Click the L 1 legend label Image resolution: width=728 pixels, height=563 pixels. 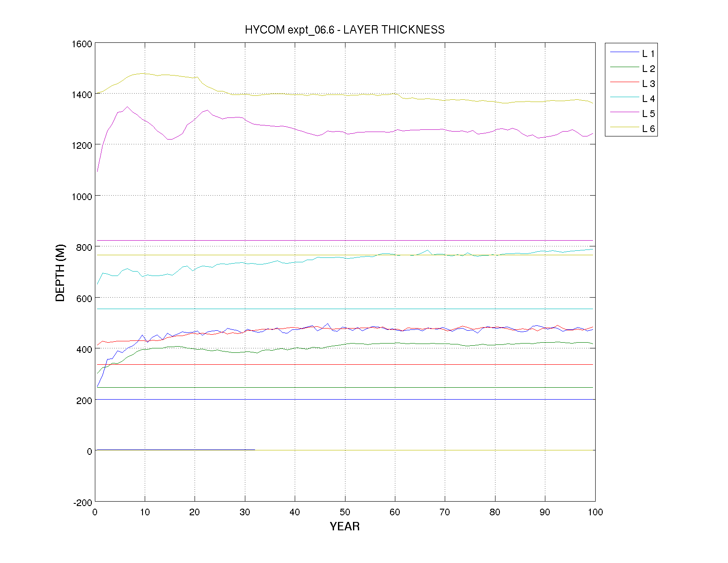pos(648,54)
